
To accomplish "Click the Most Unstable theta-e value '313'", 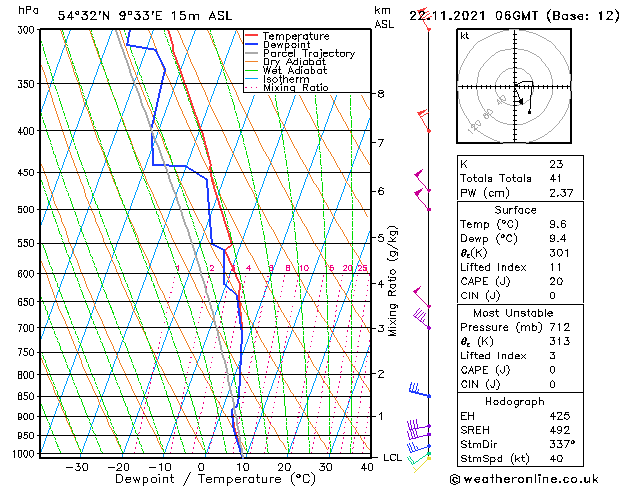I will click(560, 341).
